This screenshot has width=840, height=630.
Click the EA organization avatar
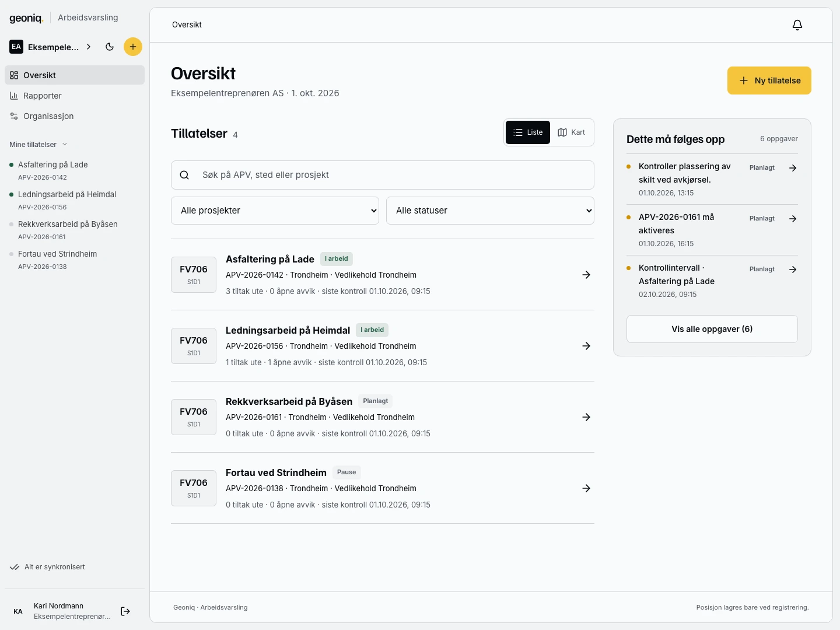[16, 47]
